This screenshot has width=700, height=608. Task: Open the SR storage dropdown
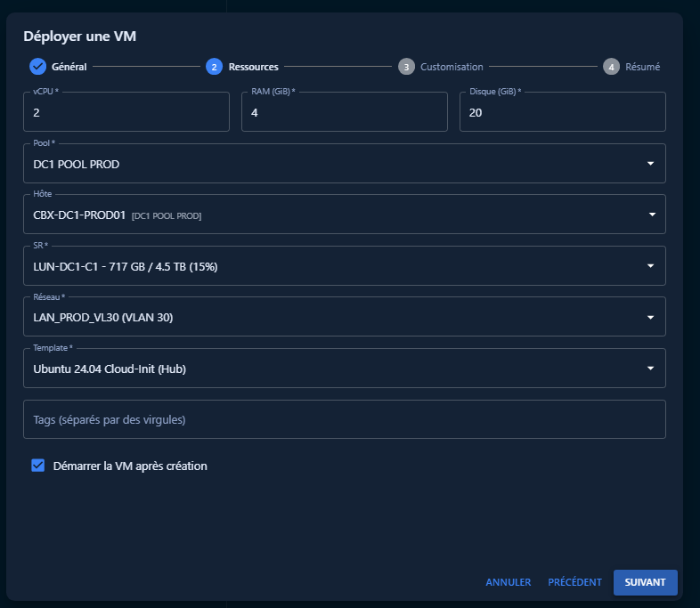(651, 266)
